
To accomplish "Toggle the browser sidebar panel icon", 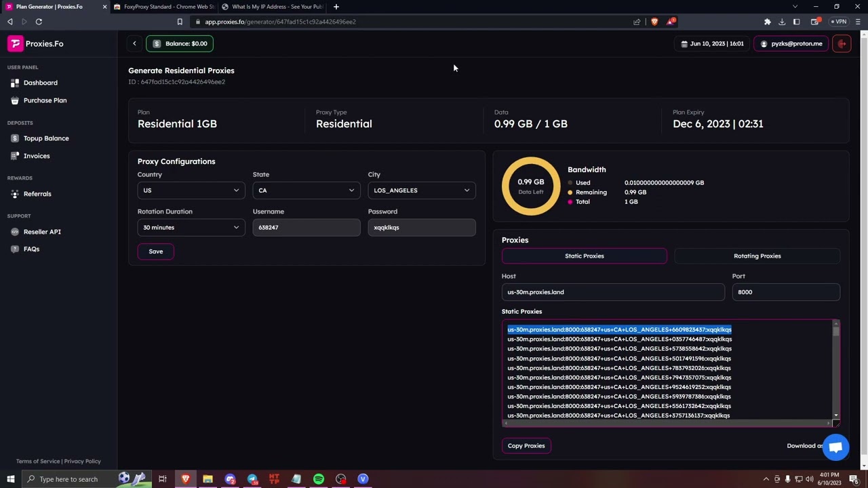I will point(797,22).
